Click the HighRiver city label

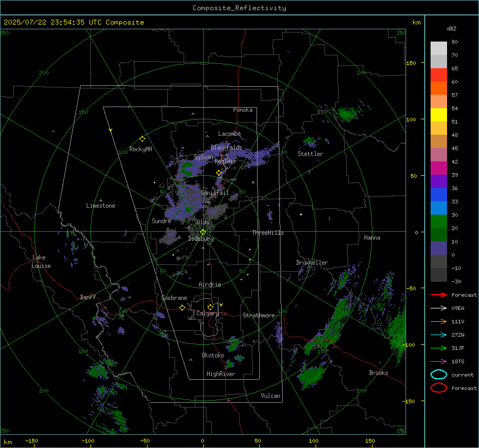tap(221, 374)
